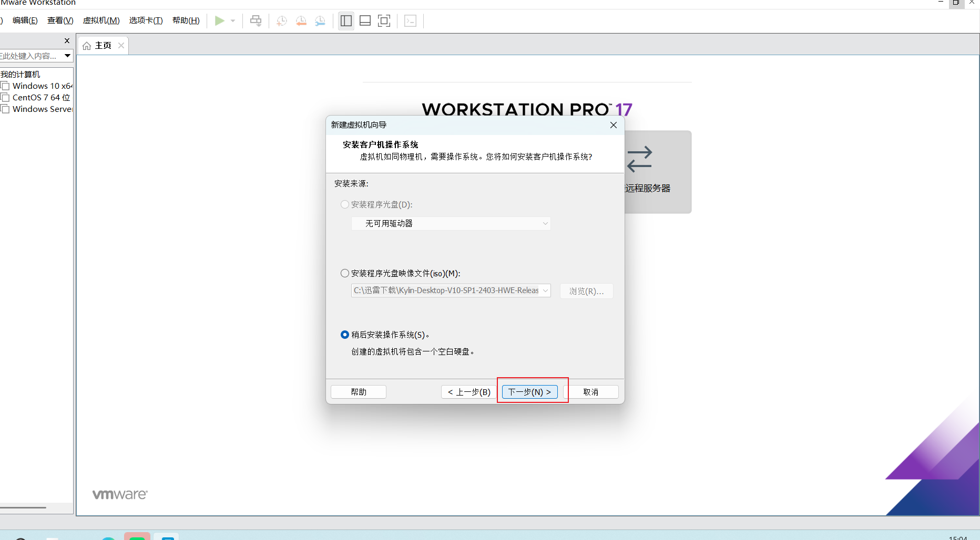Close the 新建虚拟机向导 dialog
Image resolution: width=980 pixels, height=540 pixels.
click(614, 125)
